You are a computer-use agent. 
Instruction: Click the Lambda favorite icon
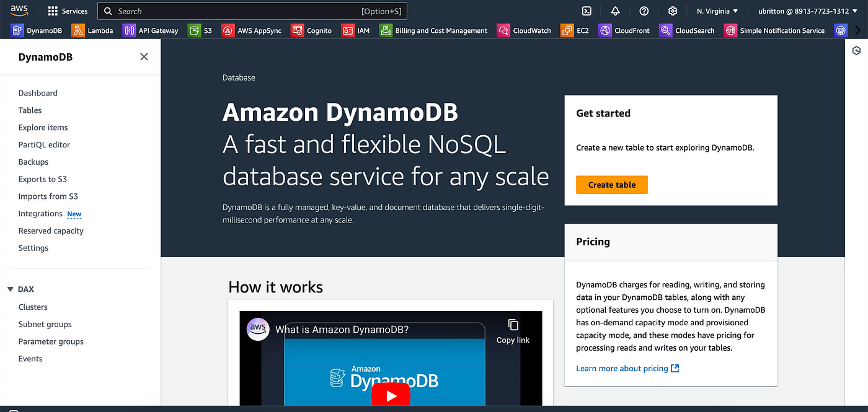pos(78,30)
